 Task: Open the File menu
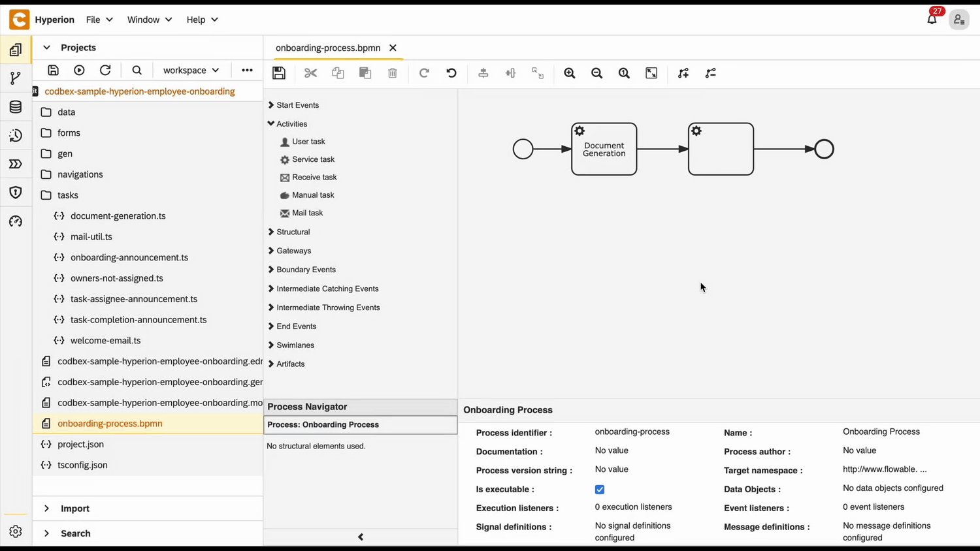pyautogui.click(x=99, y=20)
